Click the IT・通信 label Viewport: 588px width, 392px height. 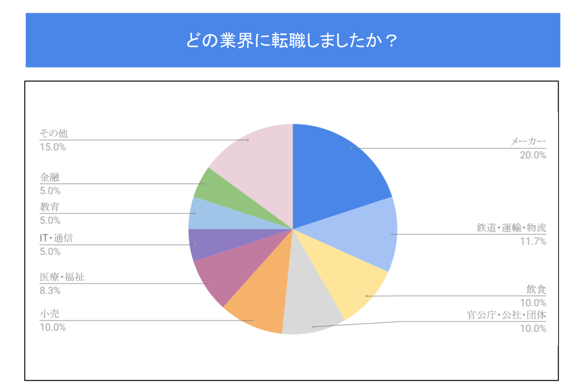(x=56, y=239)
